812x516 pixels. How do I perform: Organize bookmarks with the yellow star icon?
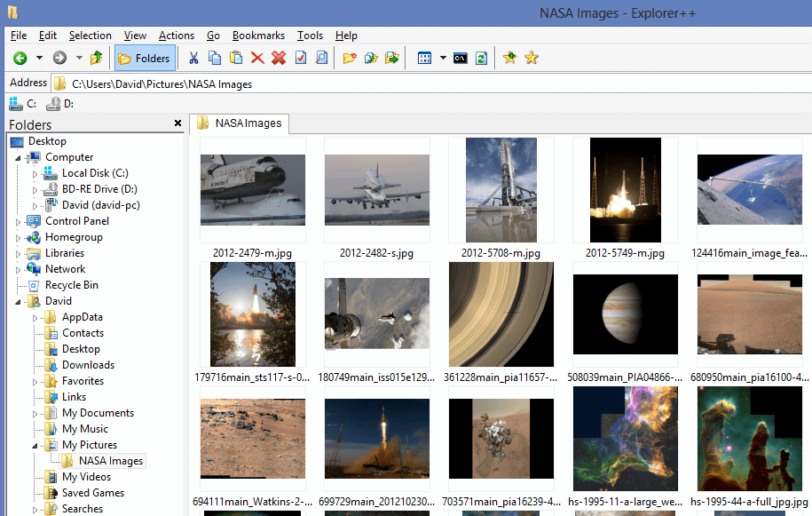coord(532,58)
